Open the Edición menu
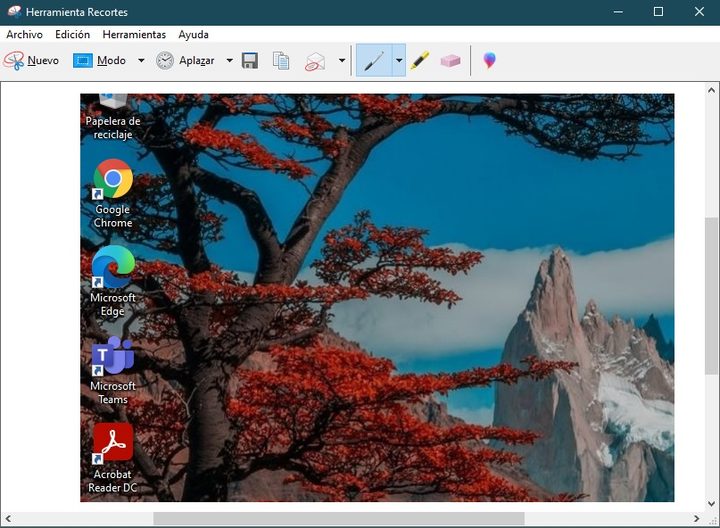Screen dimensions: 720x528 (73, 34)
